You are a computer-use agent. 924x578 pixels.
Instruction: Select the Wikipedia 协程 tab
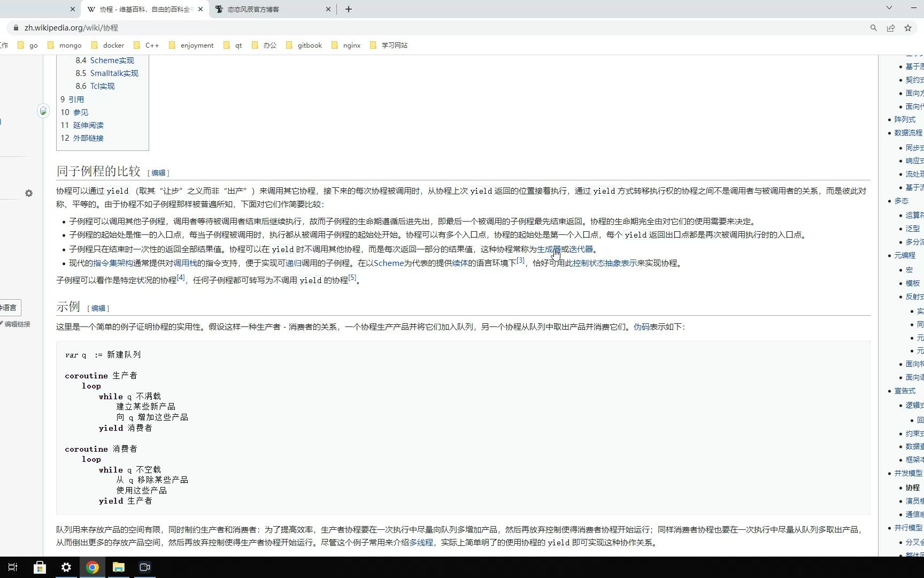click(144, 9)
